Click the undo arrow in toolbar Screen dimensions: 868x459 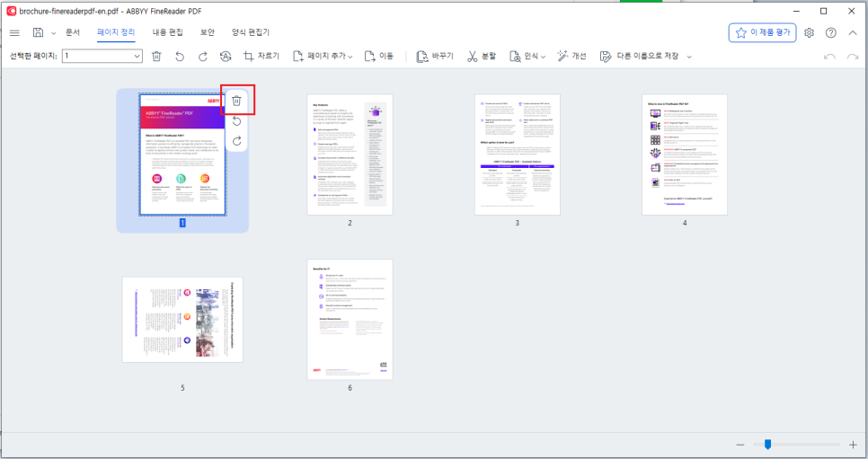tap(829, 57)
